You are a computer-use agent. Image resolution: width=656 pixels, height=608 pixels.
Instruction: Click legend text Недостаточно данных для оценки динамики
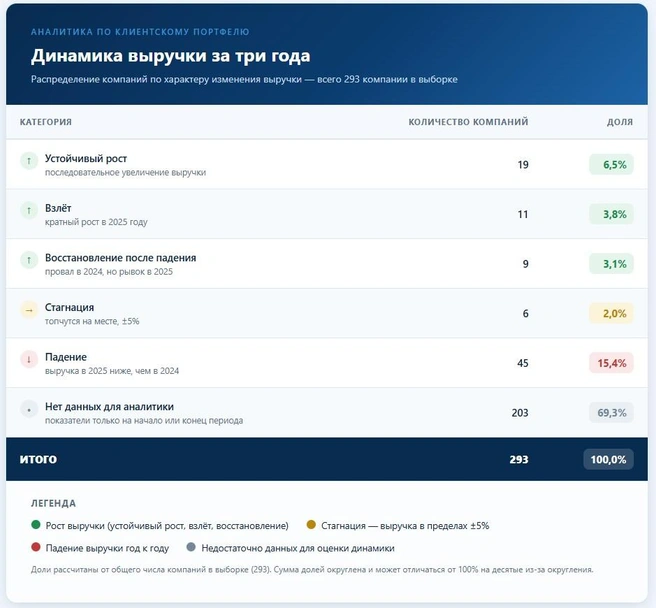pyautogui.click(x=298, y=548)
